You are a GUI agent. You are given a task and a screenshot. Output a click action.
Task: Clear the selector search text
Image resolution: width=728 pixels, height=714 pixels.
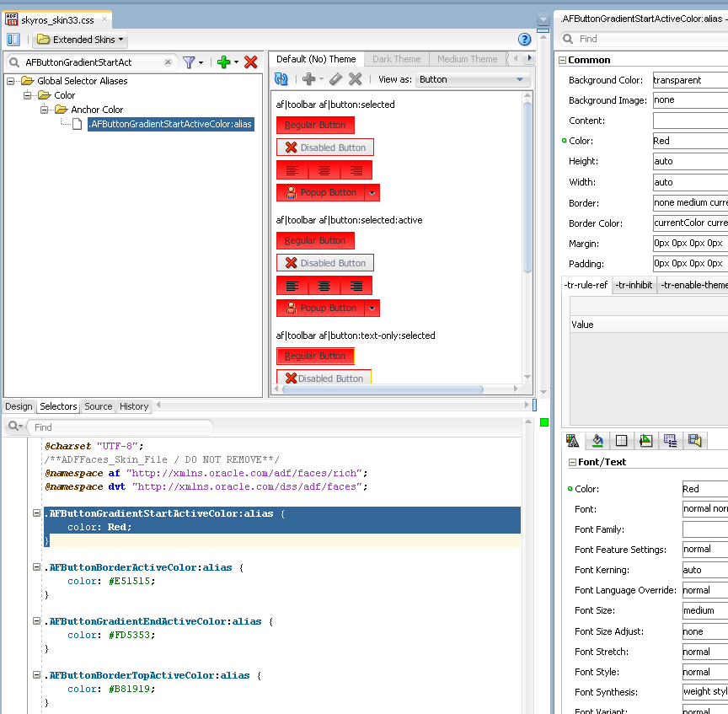(x=168, y=62)
